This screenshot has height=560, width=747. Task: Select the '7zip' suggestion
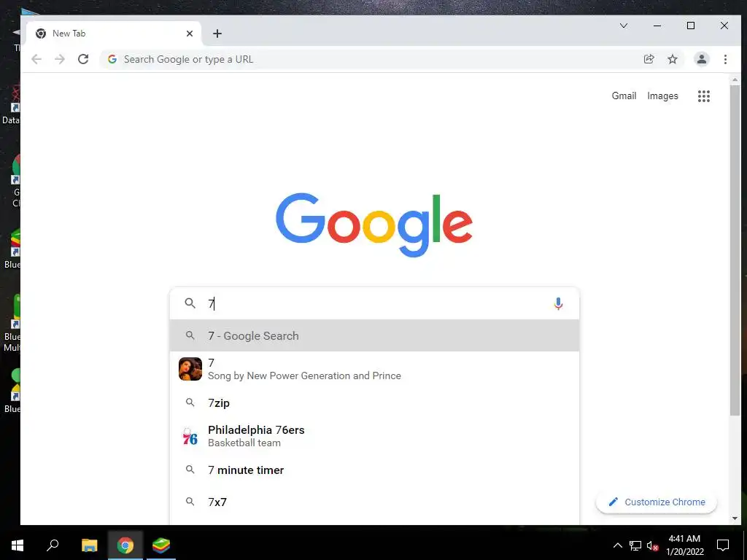click(374, 402)
